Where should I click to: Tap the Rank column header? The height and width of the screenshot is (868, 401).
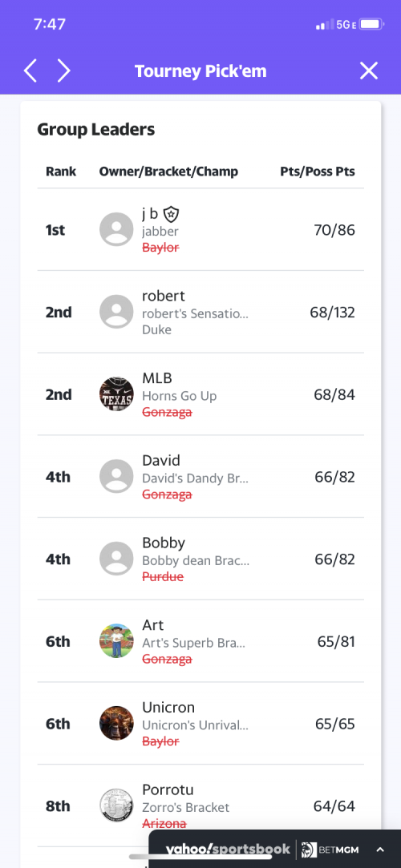coord(61,172)
